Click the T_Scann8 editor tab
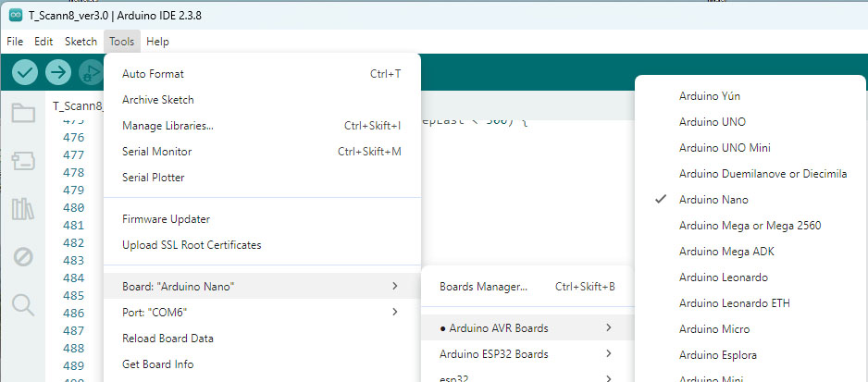The image size is (868, 382). 78,105
